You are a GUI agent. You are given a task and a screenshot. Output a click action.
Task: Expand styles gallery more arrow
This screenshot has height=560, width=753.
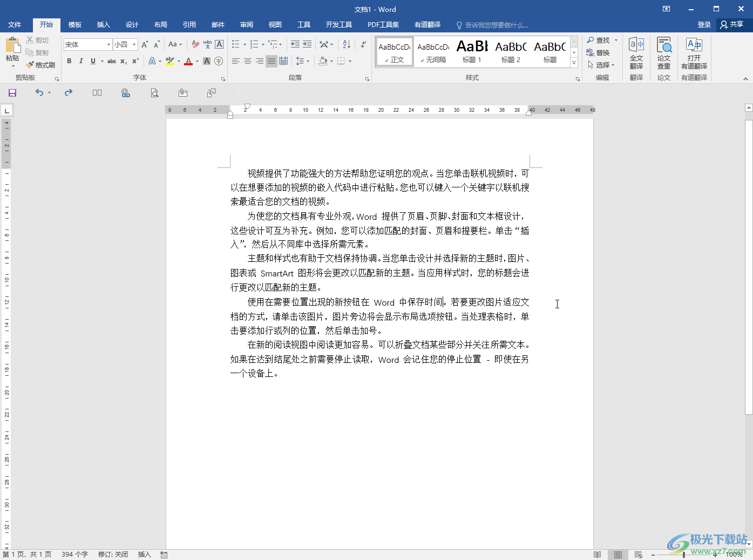pyautogui.click(x=574, y=64)
